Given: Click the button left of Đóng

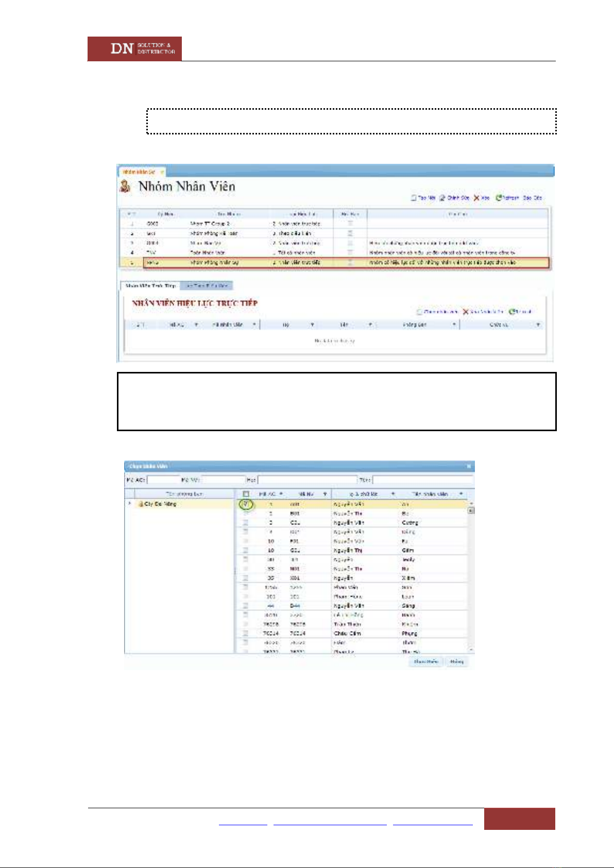Looking at the screenshot, I should (x=426, y=661).
